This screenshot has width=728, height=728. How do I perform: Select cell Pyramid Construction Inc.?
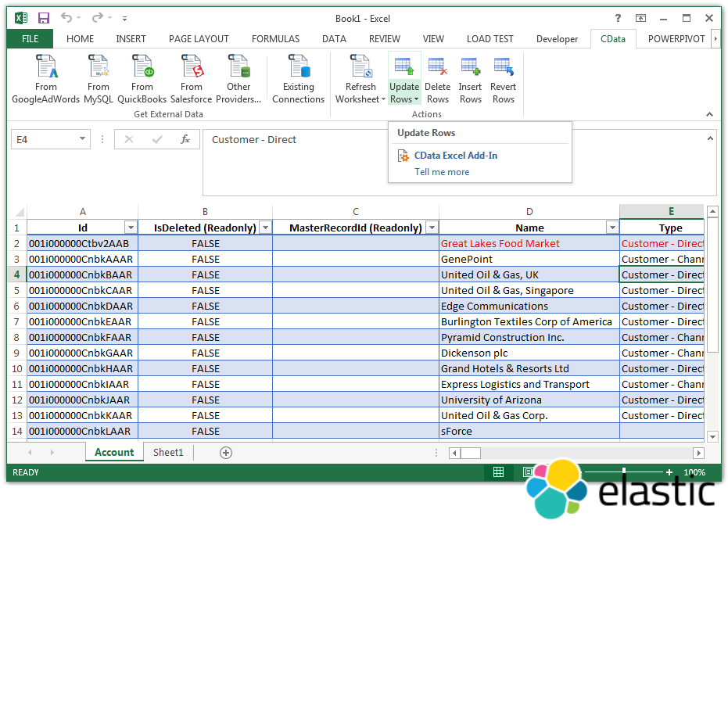(529, 337)
